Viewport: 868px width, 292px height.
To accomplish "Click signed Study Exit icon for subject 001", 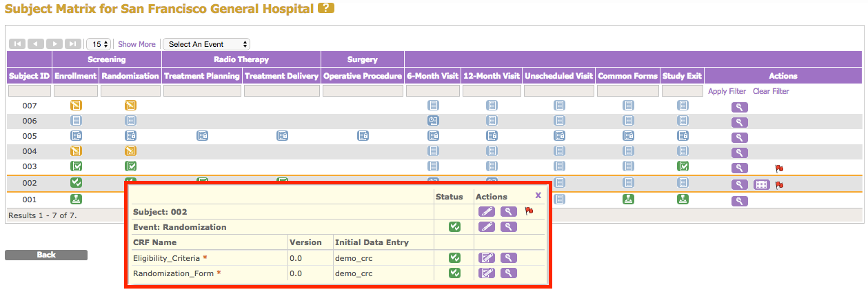I will click(x=683, y=199).
